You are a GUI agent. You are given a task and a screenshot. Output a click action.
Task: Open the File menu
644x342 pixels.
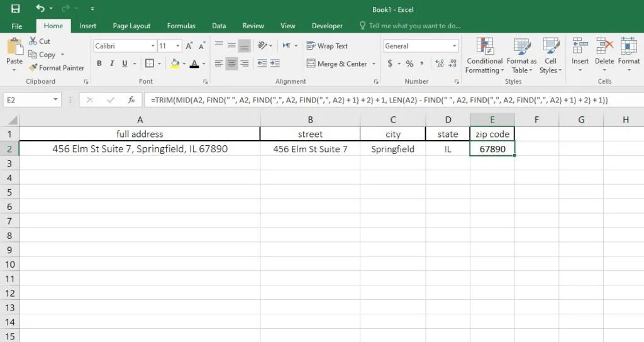[17, 26]
